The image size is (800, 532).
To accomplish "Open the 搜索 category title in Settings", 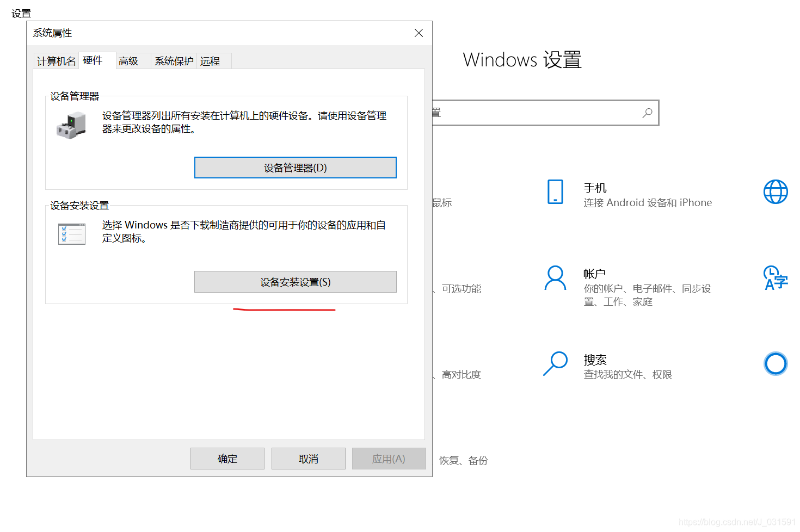I will [x=595, y=360].
